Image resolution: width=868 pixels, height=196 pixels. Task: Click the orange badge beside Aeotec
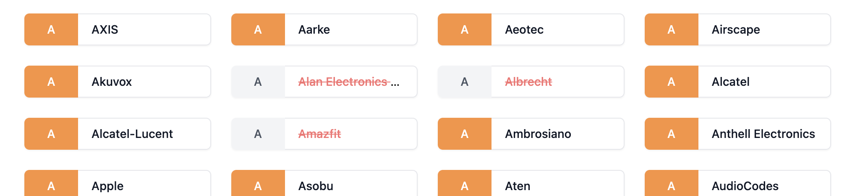coord(464,29)
